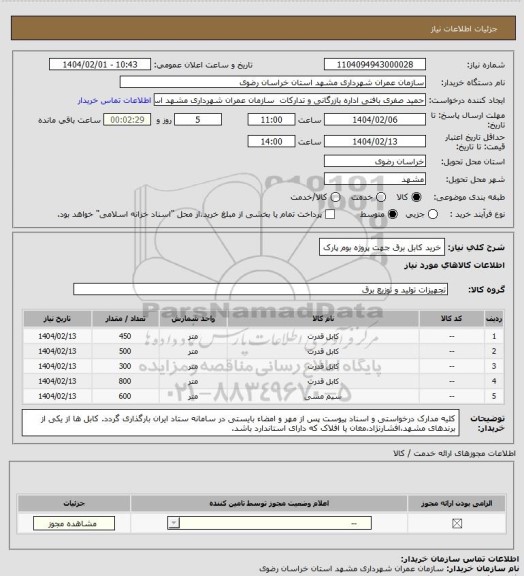Click quantity 500 in row 2
The width and height of the screenshot is (524, 576).
coord(125,352)
